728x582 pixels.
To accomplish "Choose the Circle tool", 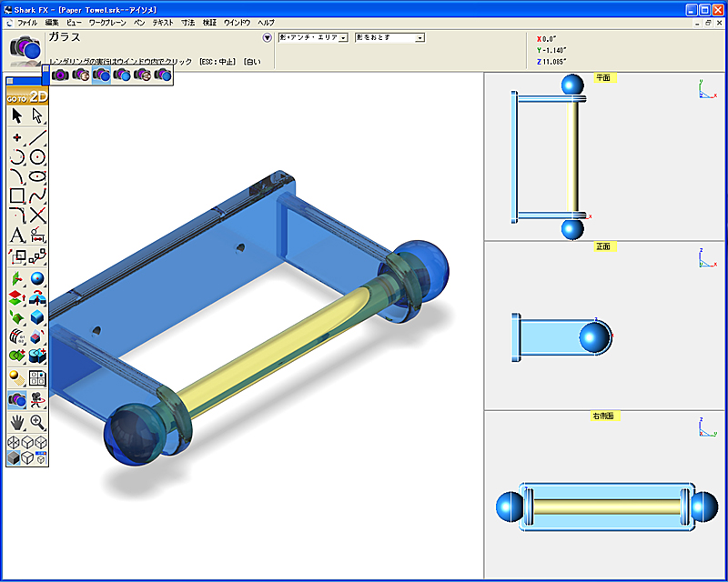I will pyautogui.click(x=37, y=157).
